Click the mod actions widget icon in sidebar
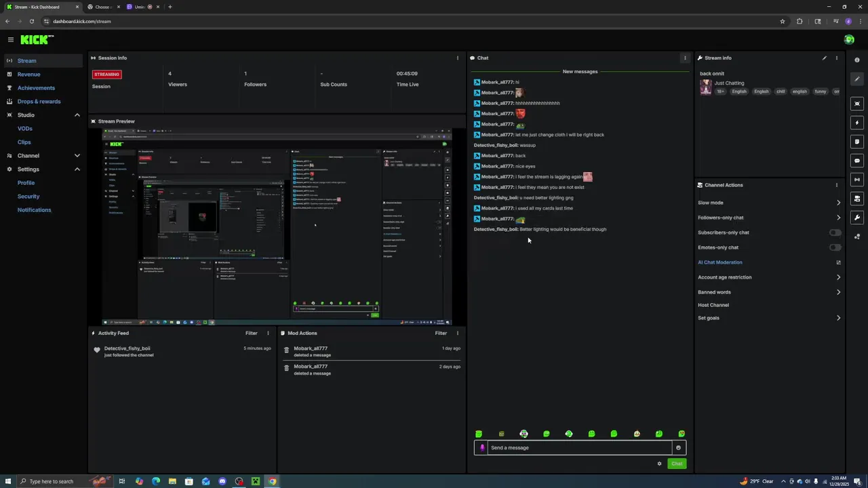Viewport: 868px width, 488px height. pos(857,199)
